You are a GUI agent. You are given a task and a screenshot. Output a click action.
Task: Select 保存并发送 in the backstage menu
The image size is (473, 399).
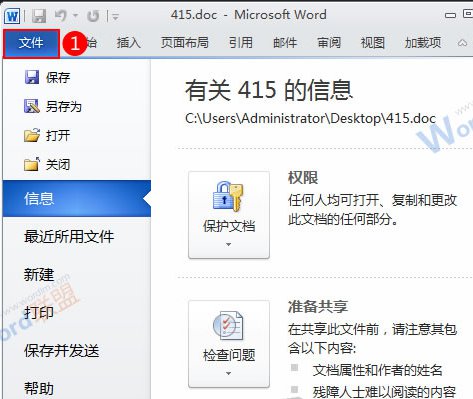[x=62, y=351]
